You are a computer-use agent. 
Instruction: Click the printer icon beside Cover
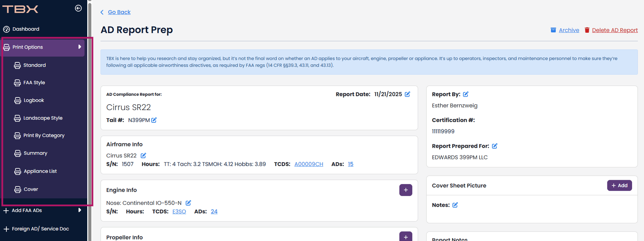[x=17, y=189]
